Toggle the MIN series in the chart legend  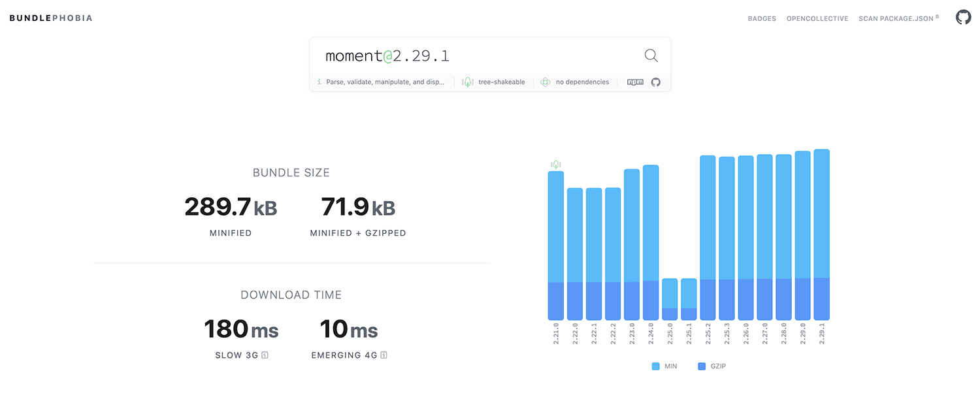665,366
